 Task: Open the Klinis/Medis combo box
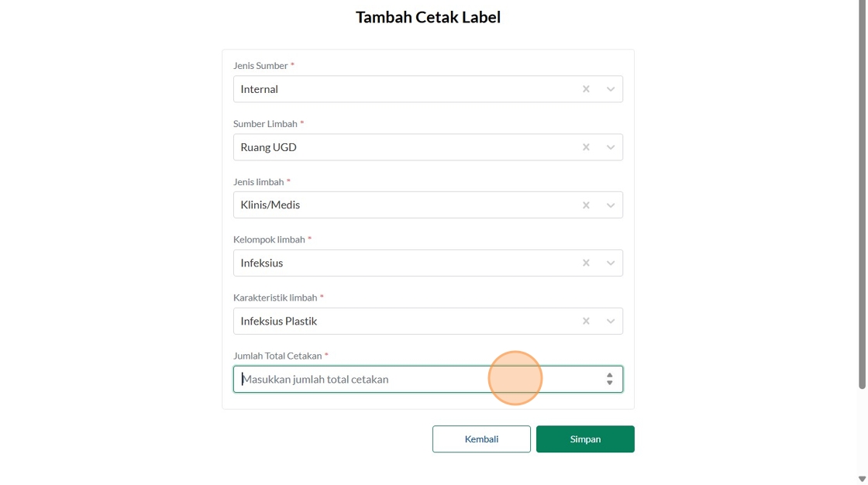coord(403,205)
